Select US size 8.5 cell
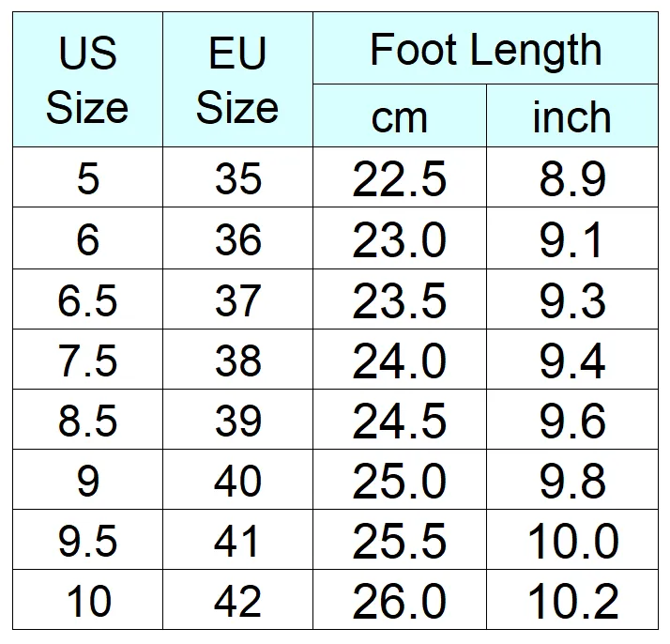Viewport: 670px width, 644px height. pos(87,420)
